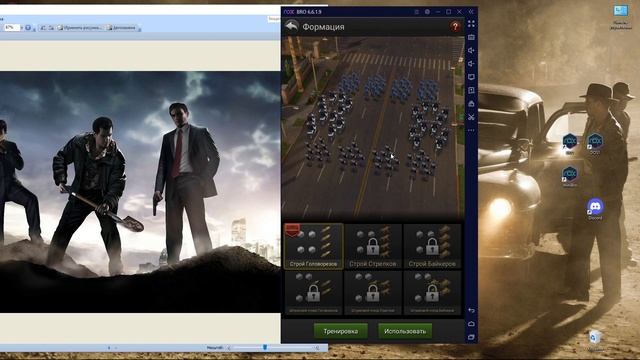Click the formation preview battlefield in the game
Viewport: 640px width, 360px height.
(373, 129)
